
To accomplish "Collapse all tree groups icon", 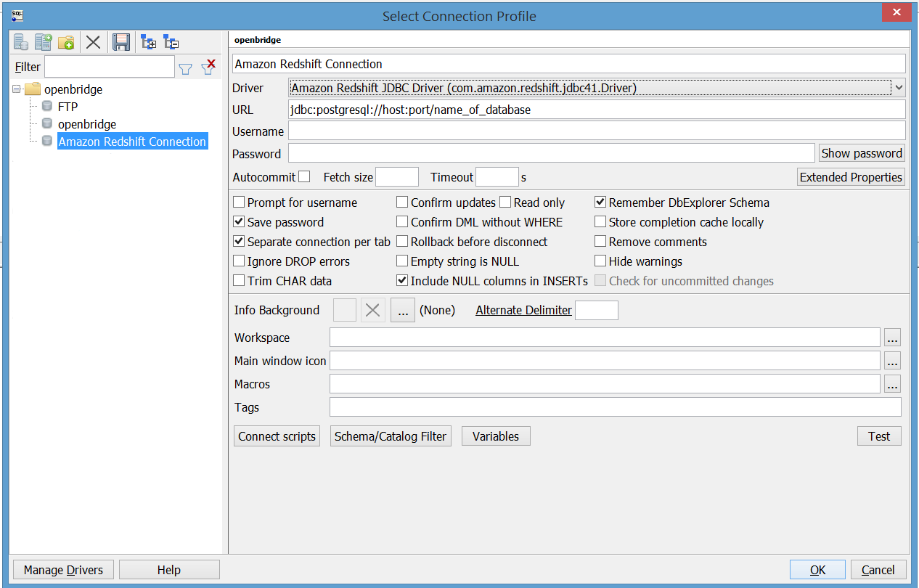I will 171,42.
